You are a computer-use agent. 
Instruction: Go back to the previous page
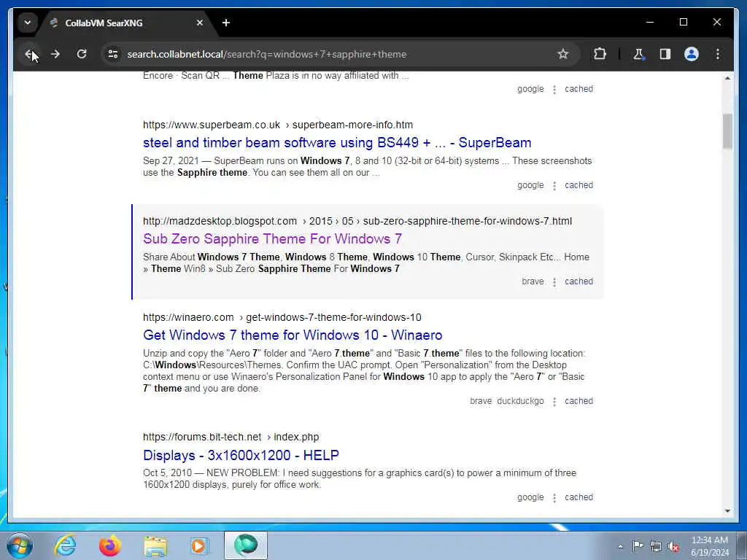tap(29, 54)
